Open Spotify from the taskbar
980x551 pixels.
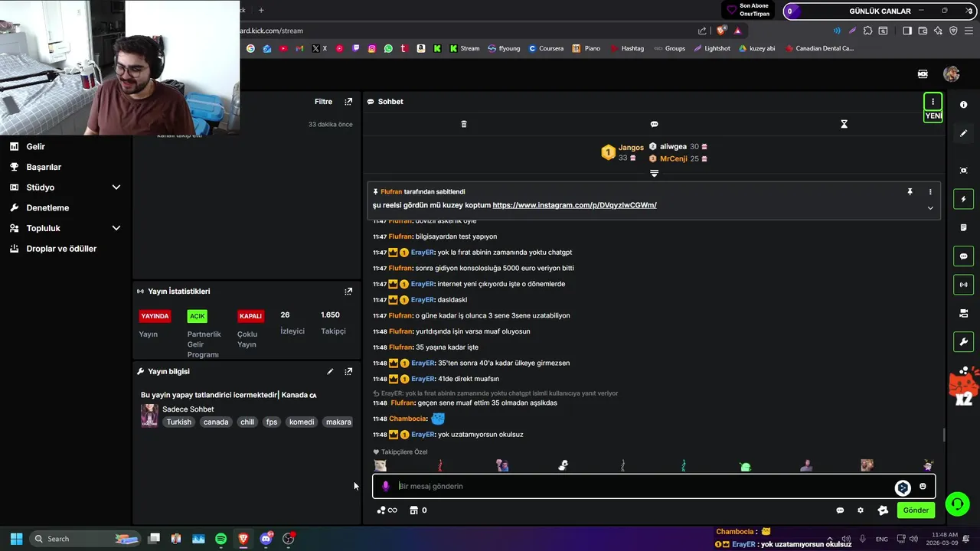pyautogui.click(x=220, y=539)
